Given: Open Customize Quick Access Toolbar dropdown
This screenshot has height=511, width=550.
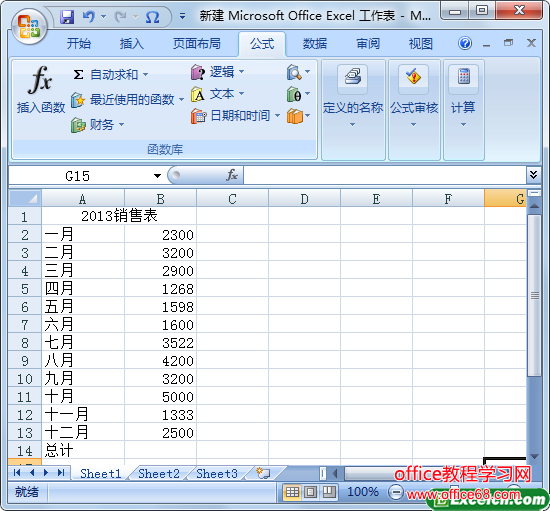Looking at the screenshot, I should pos(182,16).
